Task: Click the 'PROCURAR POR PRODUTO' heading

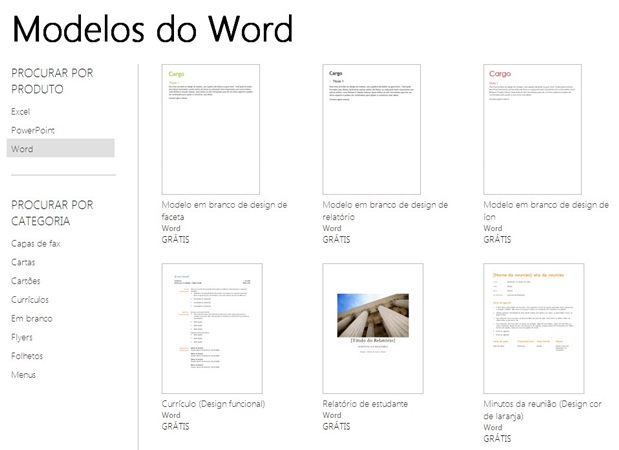Action: tap(52, 81)
